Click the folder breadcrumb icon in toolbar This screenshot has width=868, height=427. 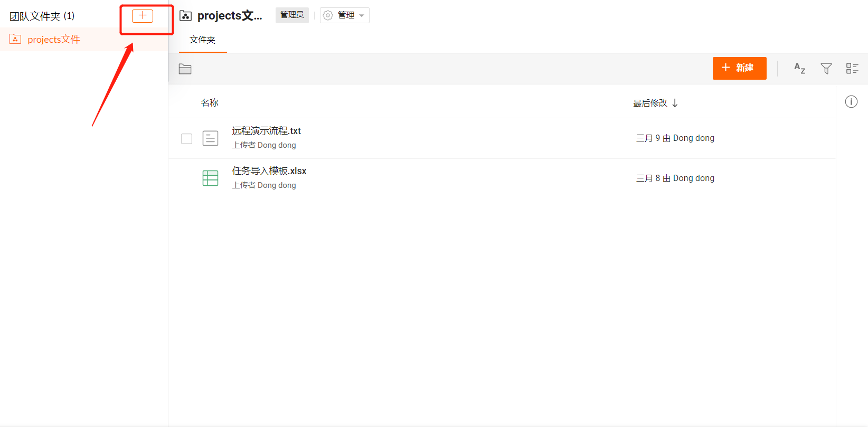pos(185,69)
